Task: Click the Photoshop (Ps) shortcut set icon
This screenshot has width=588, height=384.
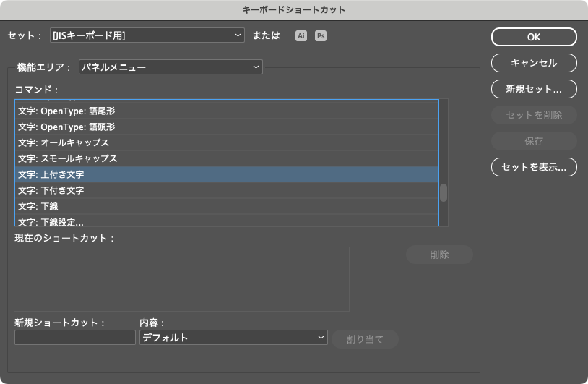Action: 320,35
